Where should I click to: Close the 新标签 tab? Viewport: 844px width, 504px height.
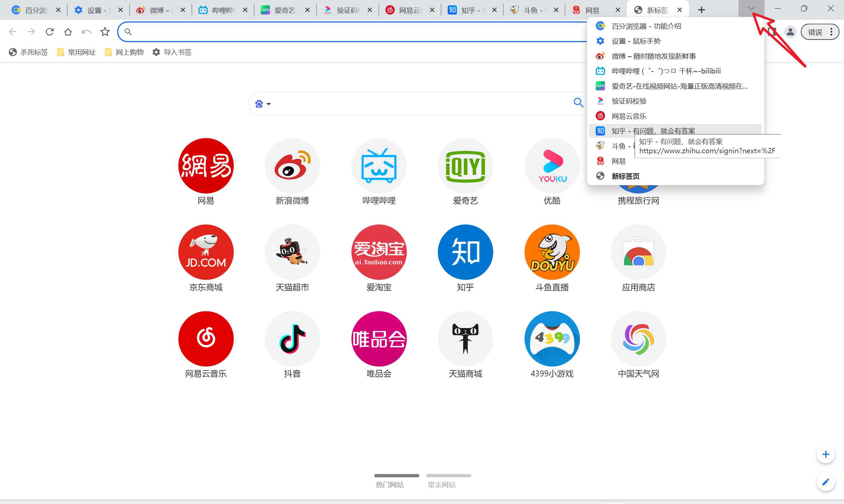point(679,10)
